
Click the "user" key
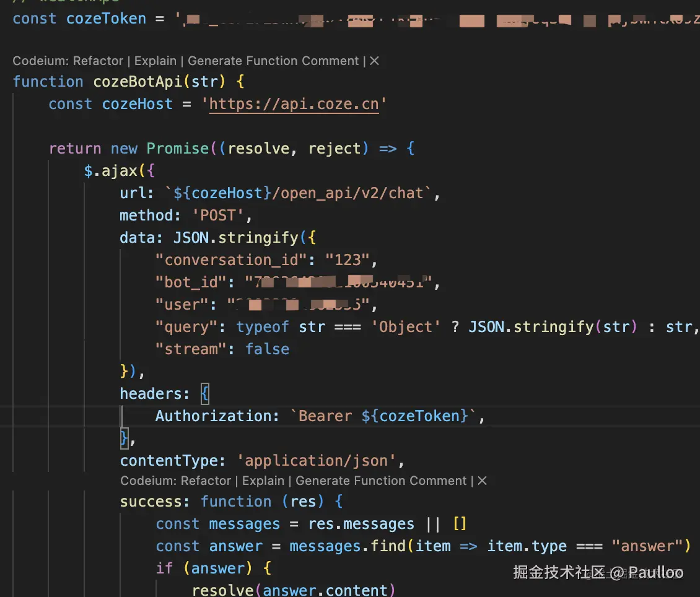(182, 304)
